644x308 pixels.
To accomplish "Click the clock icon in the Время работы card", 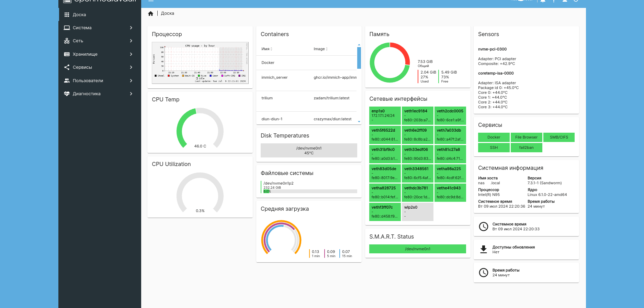I will pyautogui.click(x=484, y=273).
